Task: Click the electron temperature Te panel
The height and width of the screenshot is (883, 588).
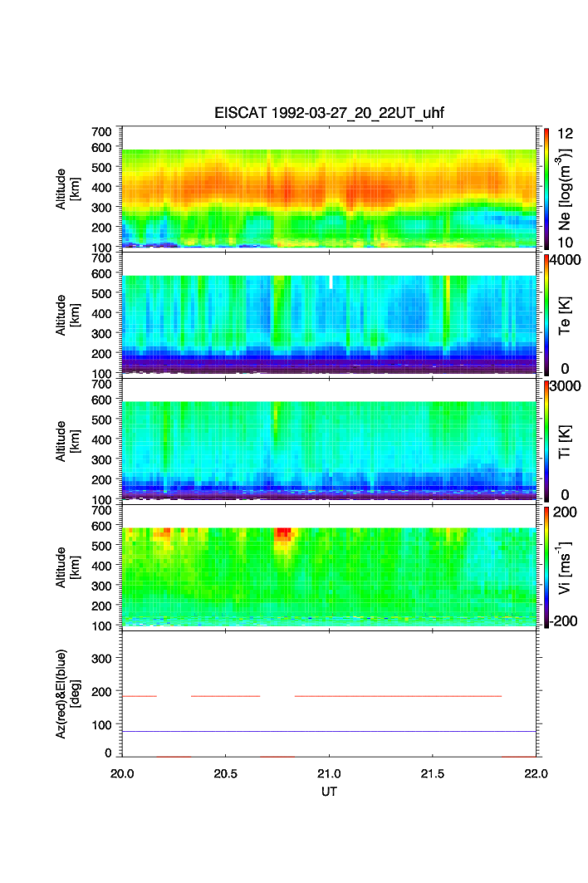Action: 329,315
